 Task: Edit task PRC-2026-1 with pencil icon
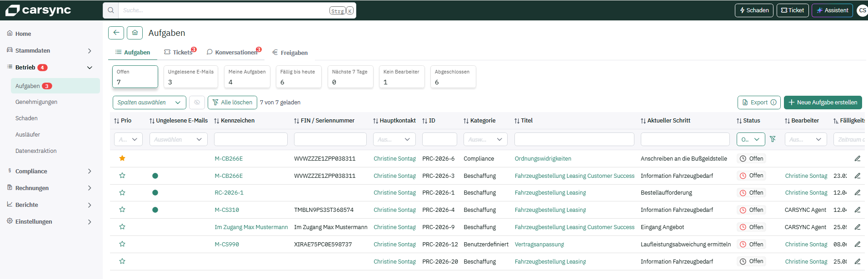(x=858, y=192)
